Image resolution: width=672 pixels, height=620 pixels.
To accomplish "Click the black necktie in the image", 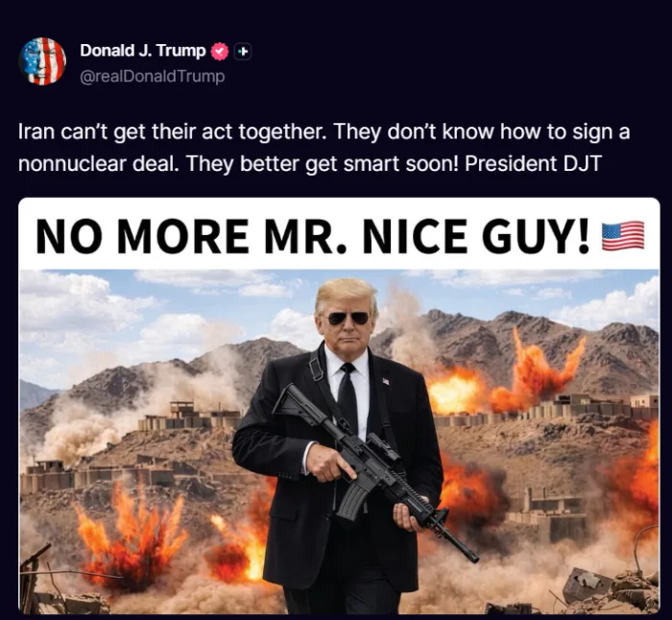I will pos(347,396).
